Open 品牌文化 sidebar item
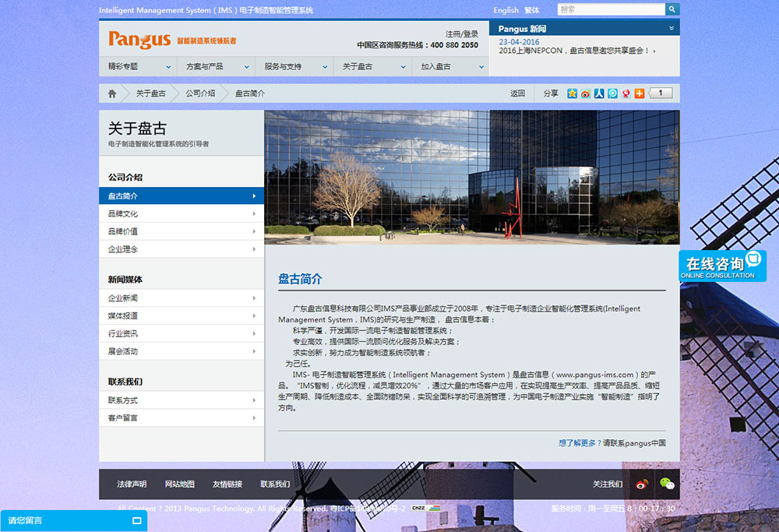 (x=182, y=213)
